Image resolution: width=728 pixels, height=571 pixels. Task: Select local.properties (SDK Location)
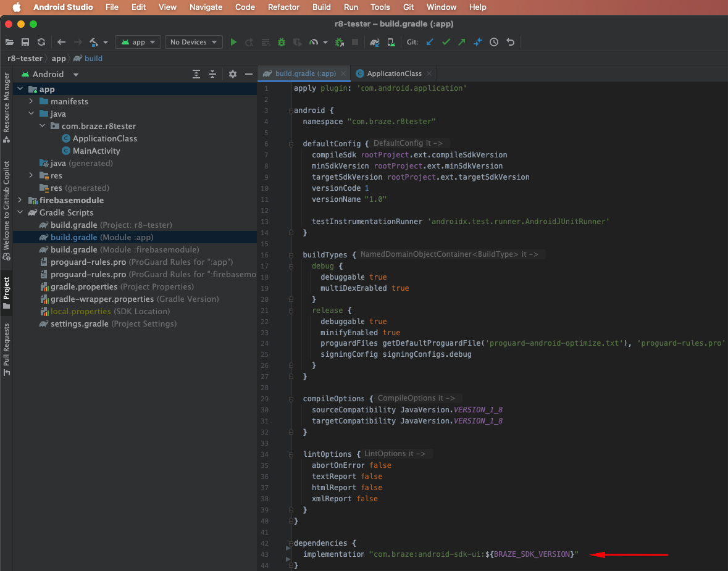coord(110,312)
